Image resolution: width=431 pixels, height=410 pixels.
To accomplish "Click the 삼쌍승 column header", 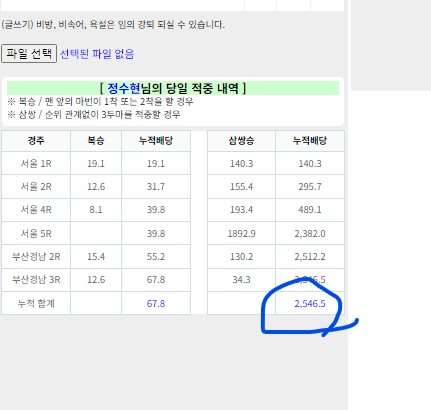I will pos(241,141).
